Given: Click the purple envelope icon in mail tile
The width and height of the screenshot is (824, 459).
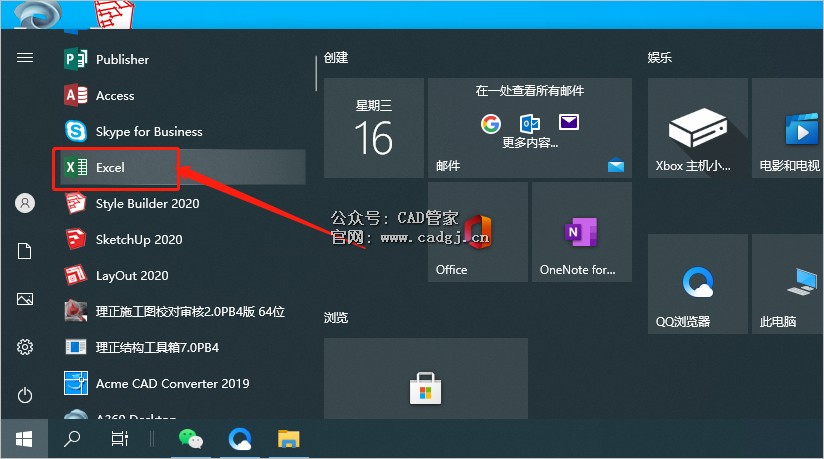Looking at the screenshot, I should coord(569,123).
